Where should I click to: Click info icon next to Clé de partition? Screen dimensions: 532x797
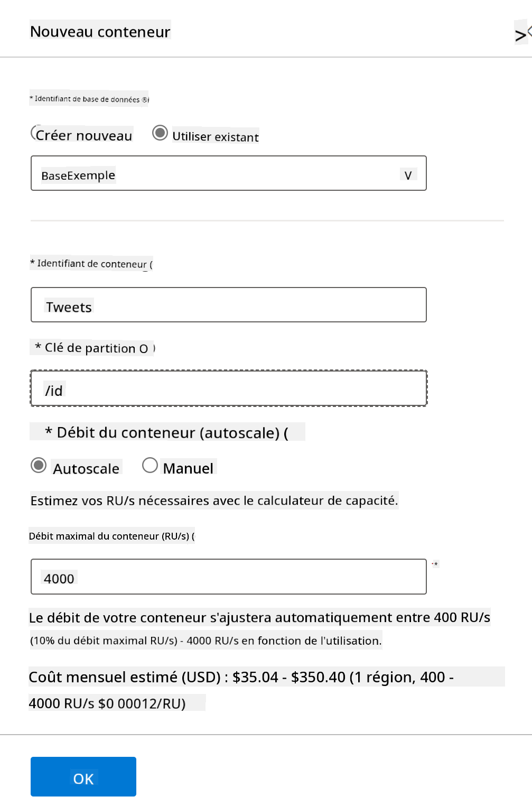tap(144, 349)
